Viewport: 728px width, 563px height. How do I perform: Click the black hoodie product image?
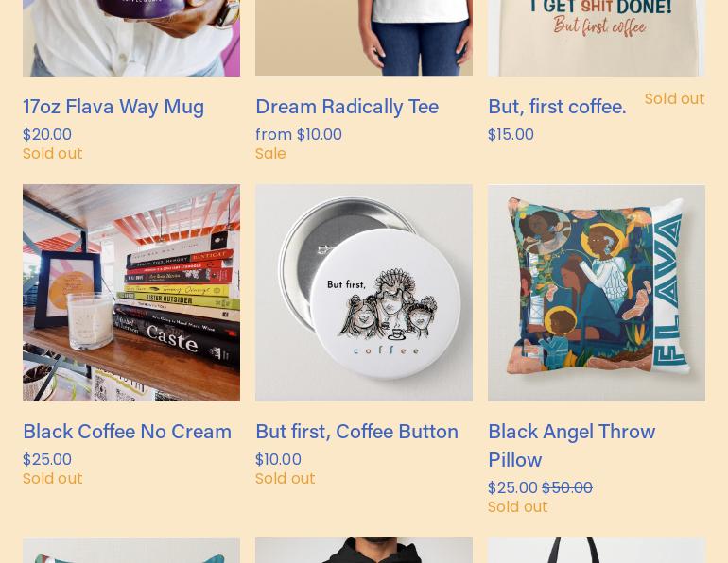point(364,551)
